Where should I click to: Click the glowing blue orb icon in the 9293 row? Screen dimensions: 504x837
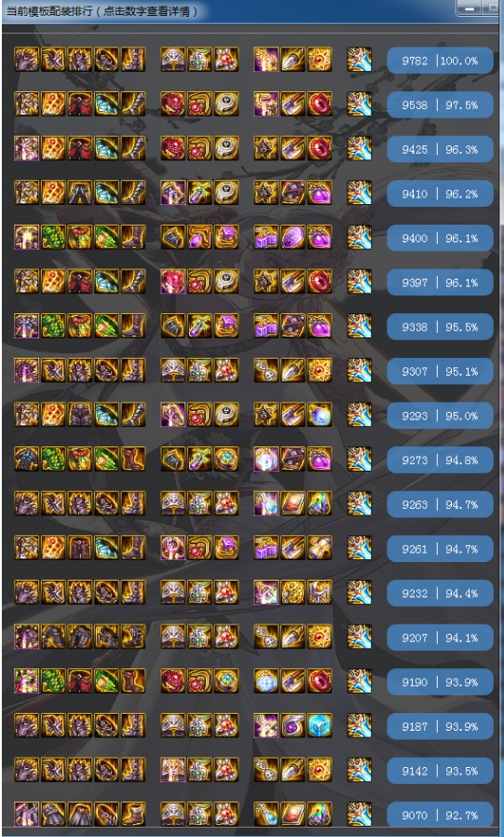320,414
